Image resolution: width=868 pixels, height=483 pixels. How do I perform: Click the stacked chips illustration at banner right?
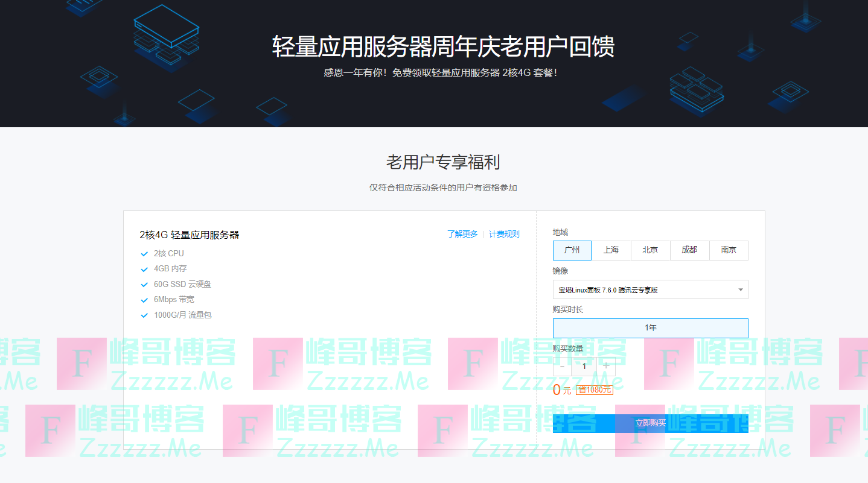click(696, 90)
